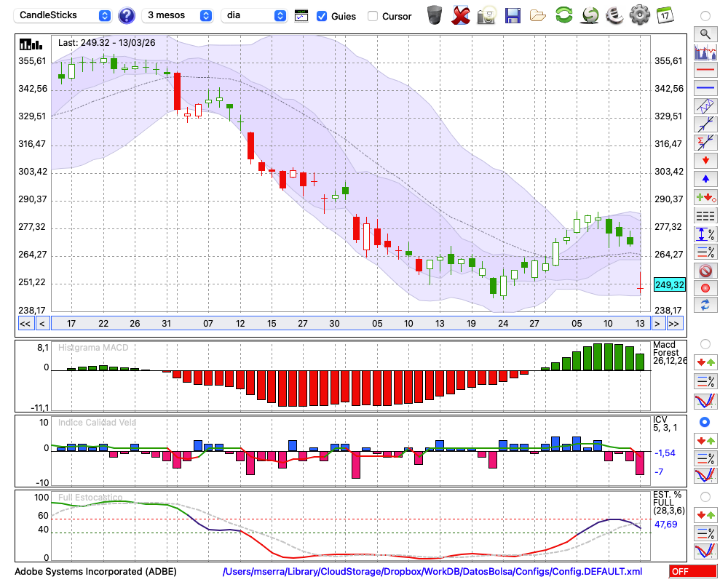Click the mini chart window icon next to dia

(x=301, y=16)
